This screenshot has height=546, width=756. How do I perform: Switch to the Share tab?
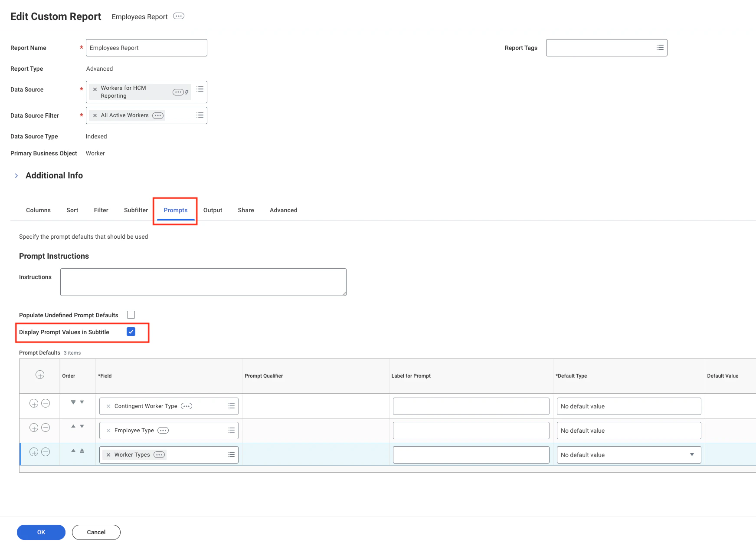pyautogui.click(x=246, y=210)
